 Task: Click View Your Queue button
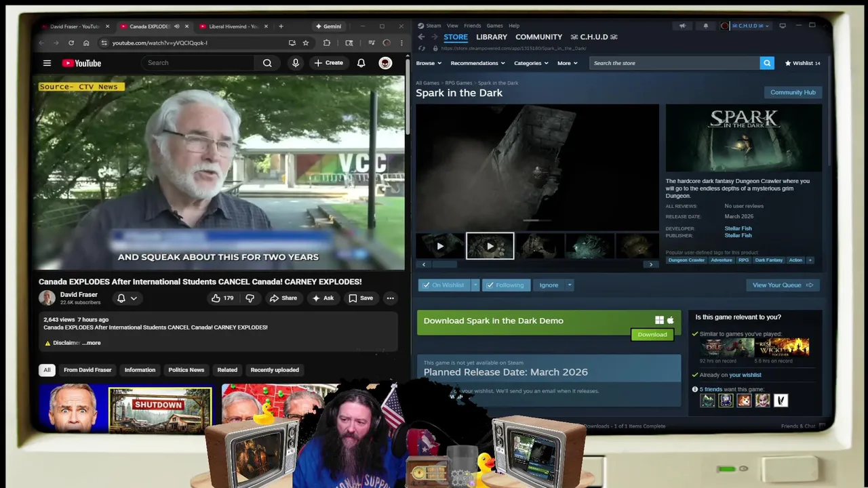[783, 285]
